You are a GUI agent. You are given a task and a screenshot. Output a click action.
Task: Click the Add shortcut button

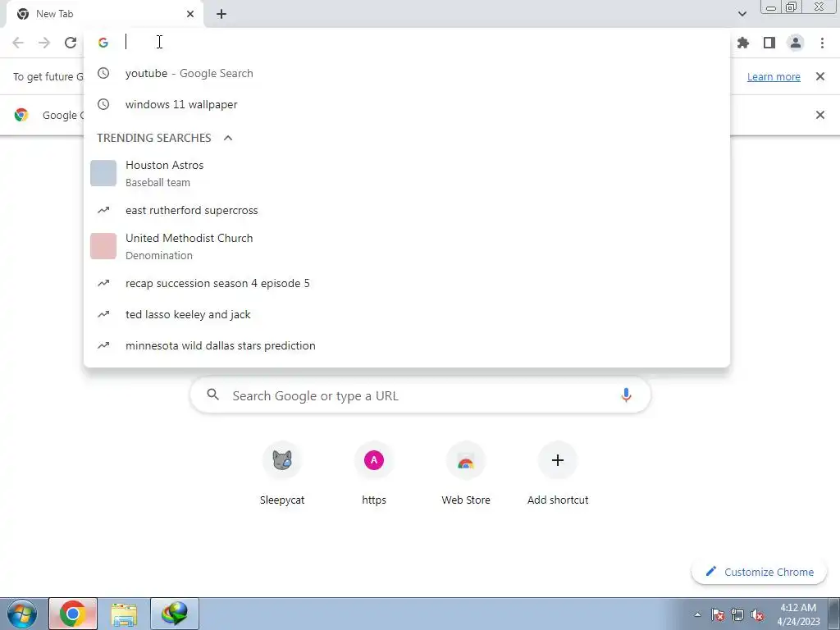click(558, 473)
